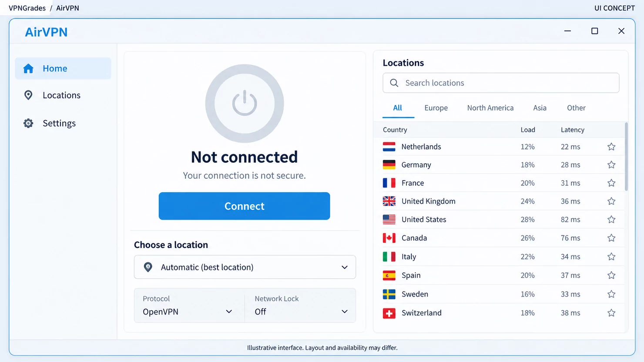The height and width of the screenshot is (362, 644).
Task: Sort by the Load column header
Action: pos(528,130)
